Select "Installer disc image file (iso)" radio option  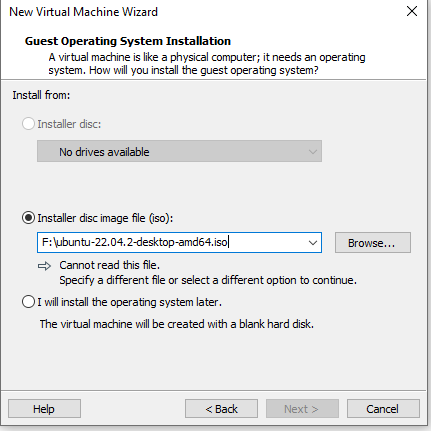tap(28, 218)
